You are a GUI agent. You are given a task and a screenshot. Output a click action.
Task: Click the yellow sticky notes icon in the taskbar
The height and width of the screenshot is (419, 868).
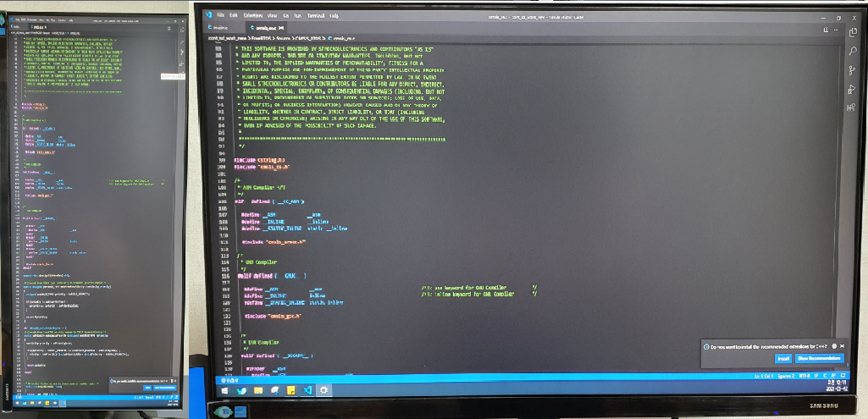tap(290, 391)
